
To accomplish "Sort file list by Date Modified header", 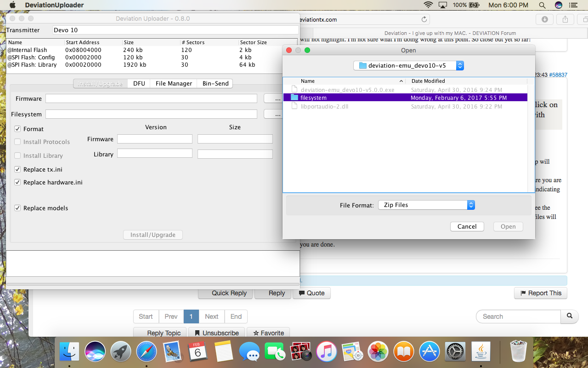I will tap(466, 81).
